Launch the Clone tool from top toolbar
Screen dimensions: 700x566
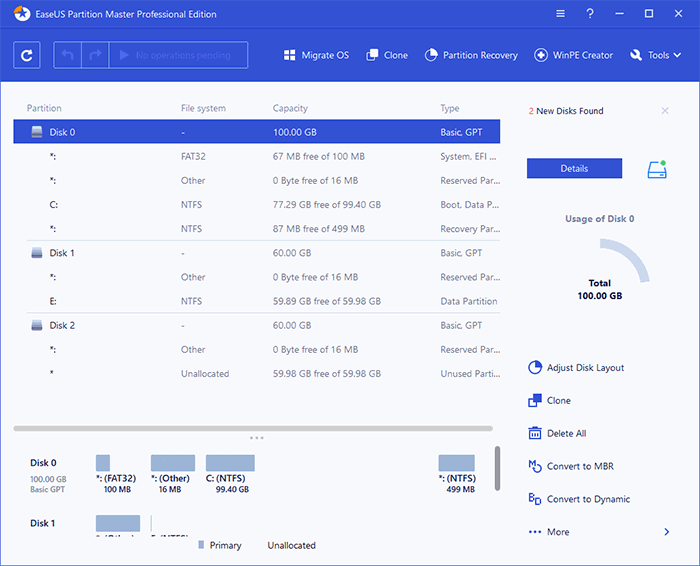pyautogui.click(x=387, y=55)
